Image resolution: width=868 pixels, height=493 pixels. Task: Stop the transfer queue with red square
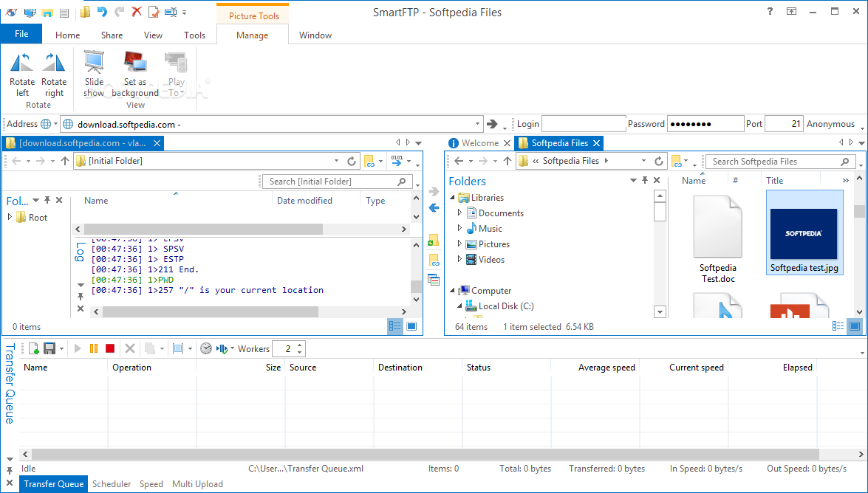(x=109, y=348)
